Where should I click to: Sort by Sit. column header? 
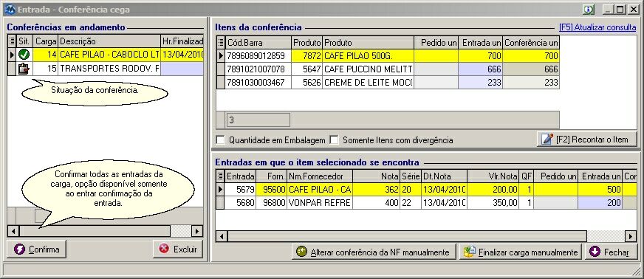tap(24, 41)
